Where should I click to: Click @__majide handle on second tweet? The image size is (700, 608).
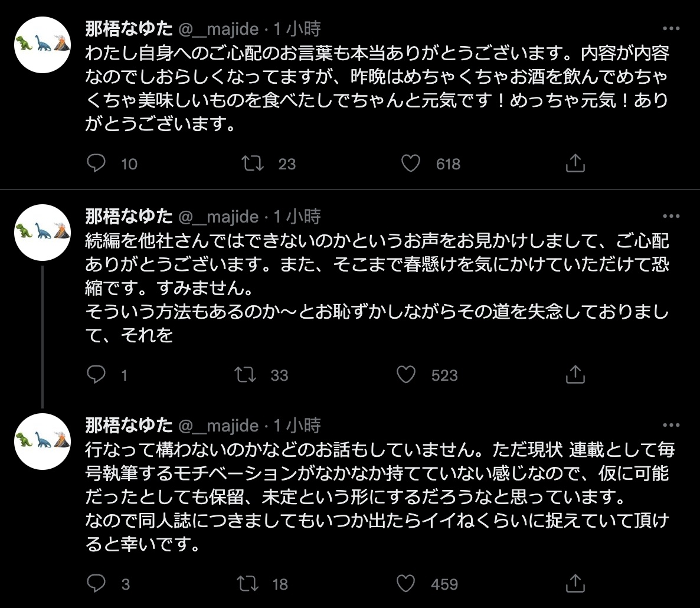click(218, 217)
